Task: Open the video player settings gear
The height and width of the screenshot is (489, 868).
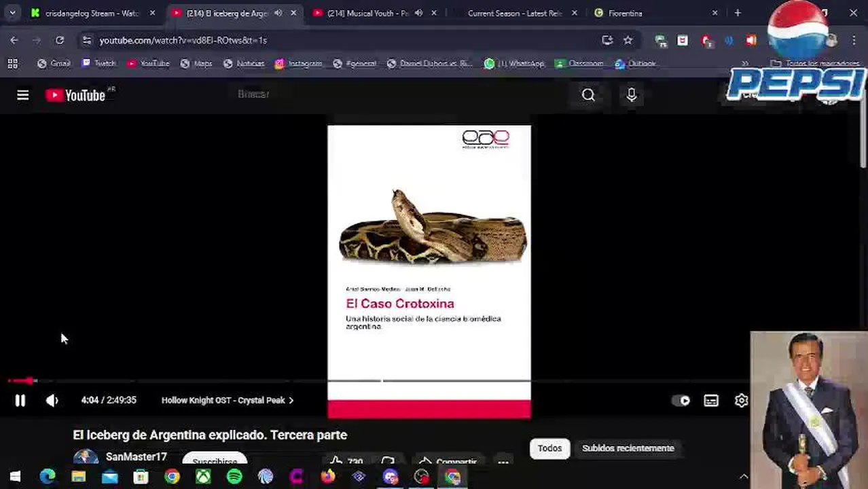Action: (741, 401)
